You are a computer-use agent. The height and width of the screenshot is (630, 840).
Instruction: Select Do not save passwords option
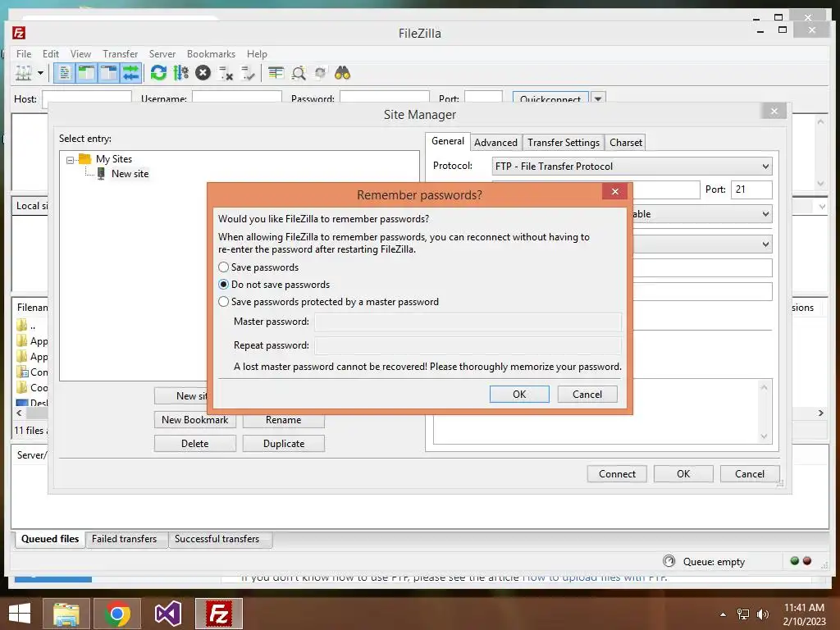[223, 285]
